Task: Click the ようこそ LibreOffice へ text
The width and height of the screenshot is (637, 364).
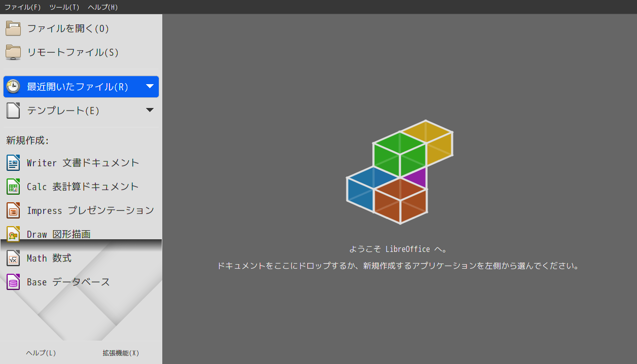Action: [398, 249]
